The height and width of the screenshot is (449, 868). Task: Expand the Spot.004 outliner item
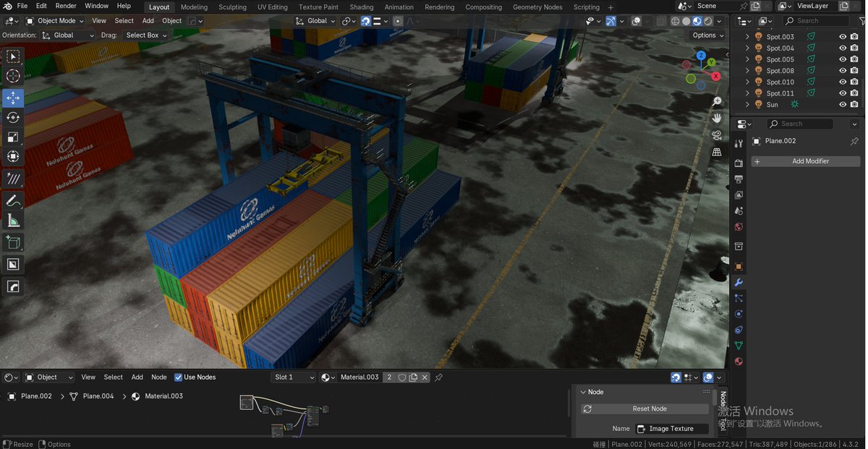tap(748, 48)
